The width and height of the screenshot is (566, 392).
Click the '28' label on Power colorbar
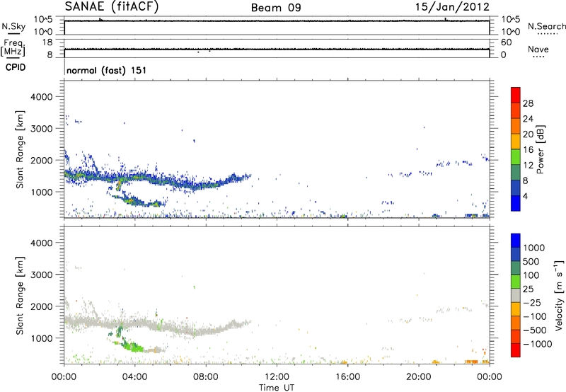(528, 103)
